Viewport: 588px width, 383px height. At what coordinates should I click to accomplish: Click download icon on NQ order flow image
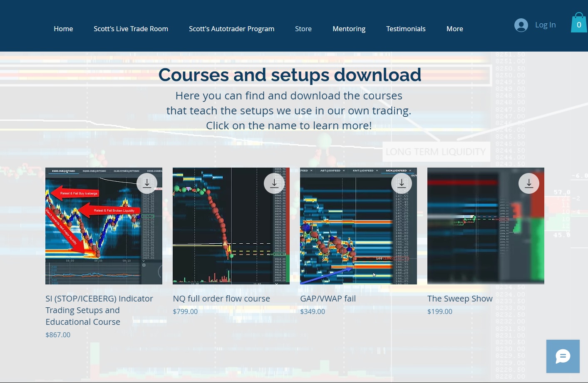click(x=274, y=183)
